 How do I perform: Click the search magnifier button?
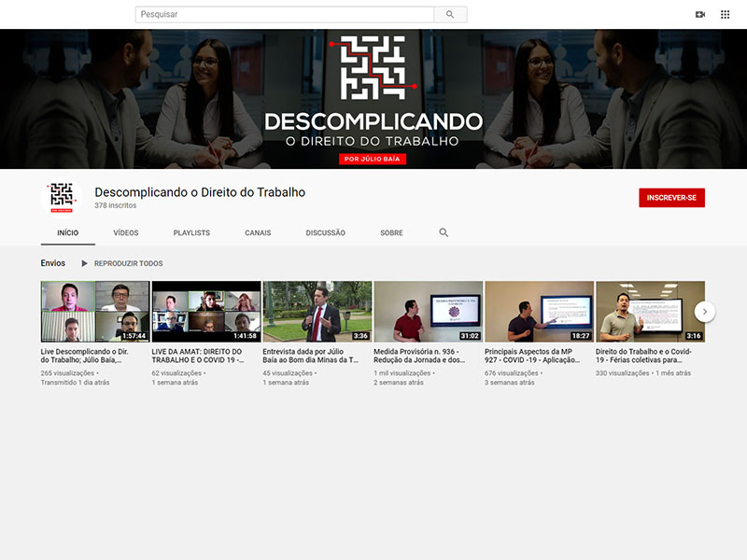click(450, 15)
